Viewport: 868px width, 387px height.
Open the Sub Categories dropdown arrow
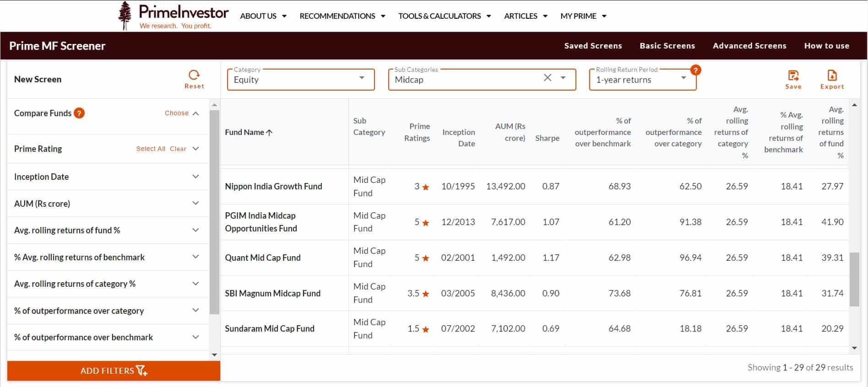563,78
